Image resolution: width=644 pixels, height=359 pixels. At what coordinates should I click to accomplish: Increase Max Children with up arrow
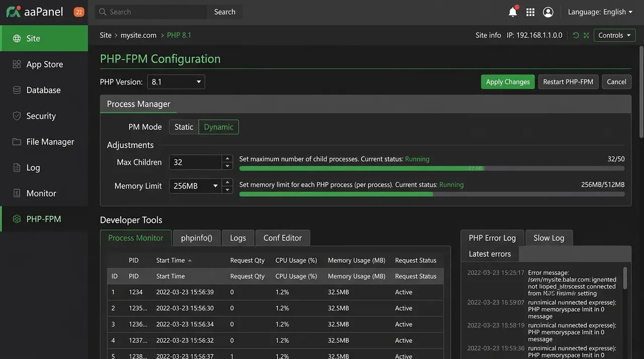pyautogui.click(x=227, y=159)
